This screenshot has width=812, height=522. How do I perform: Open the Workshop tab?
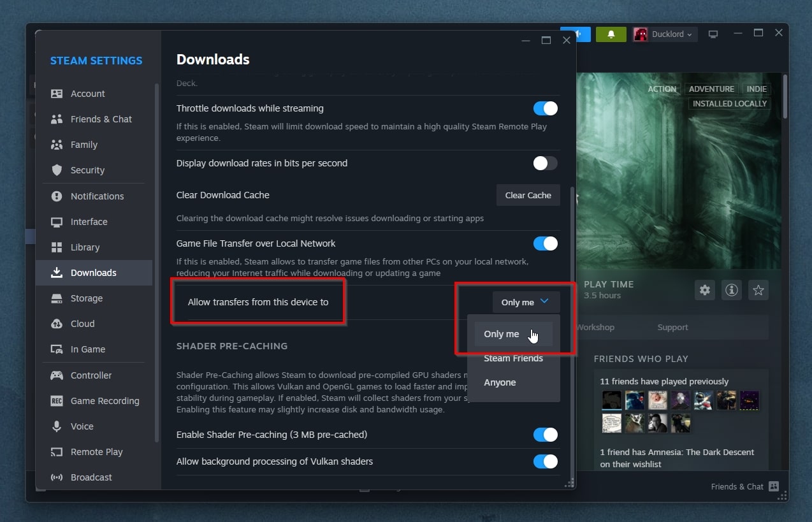[595, 327]
